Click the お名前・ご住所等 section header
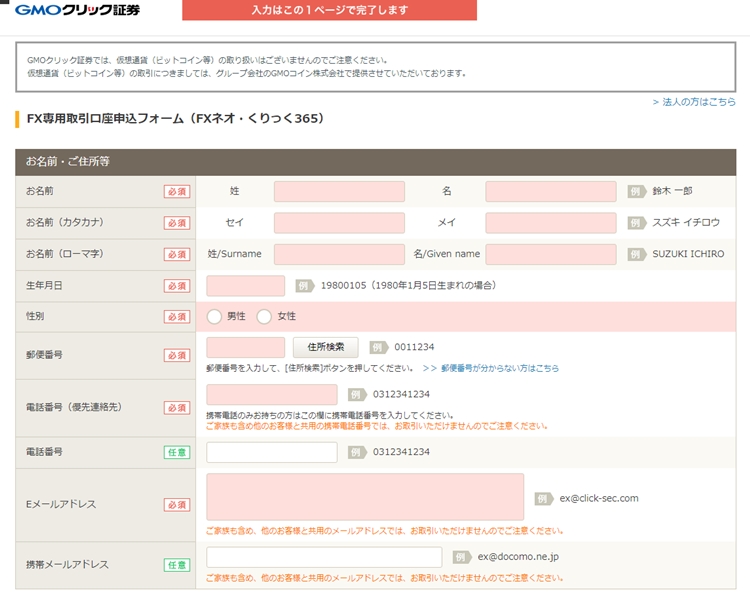 tap(375, 162)
